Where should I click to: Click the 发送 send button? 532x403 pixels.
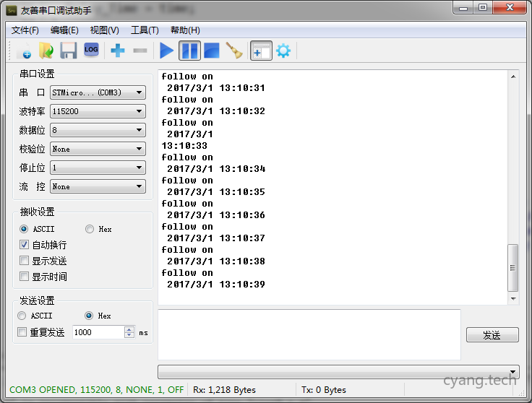tap(492, 335)
